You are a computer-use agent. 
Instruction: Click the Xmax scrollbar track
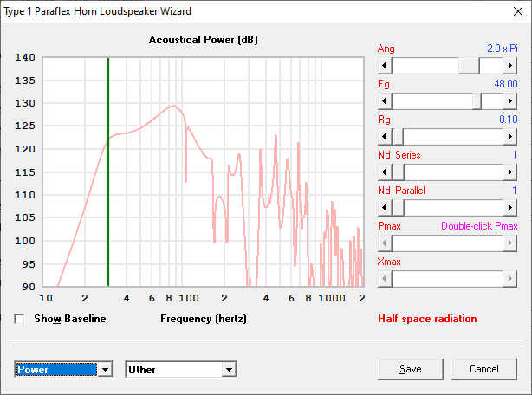pos(447,279)
